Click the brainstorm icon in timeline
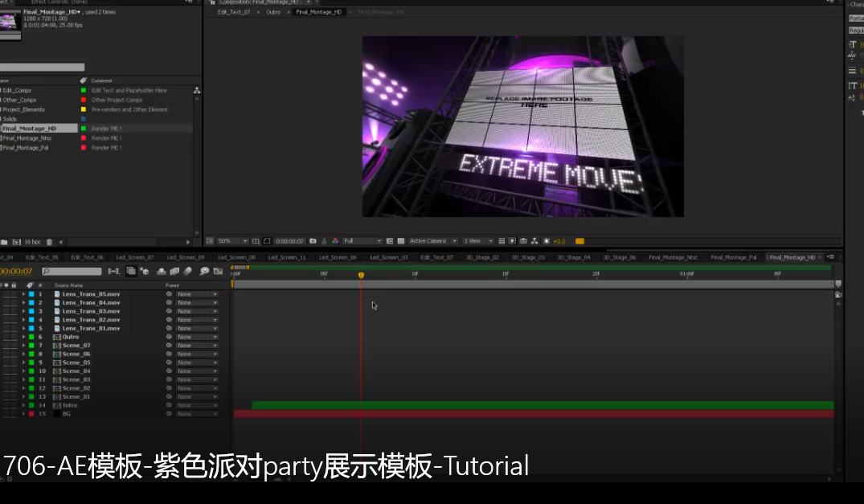Viewport: 864px width, 504px height. (204, 271)
